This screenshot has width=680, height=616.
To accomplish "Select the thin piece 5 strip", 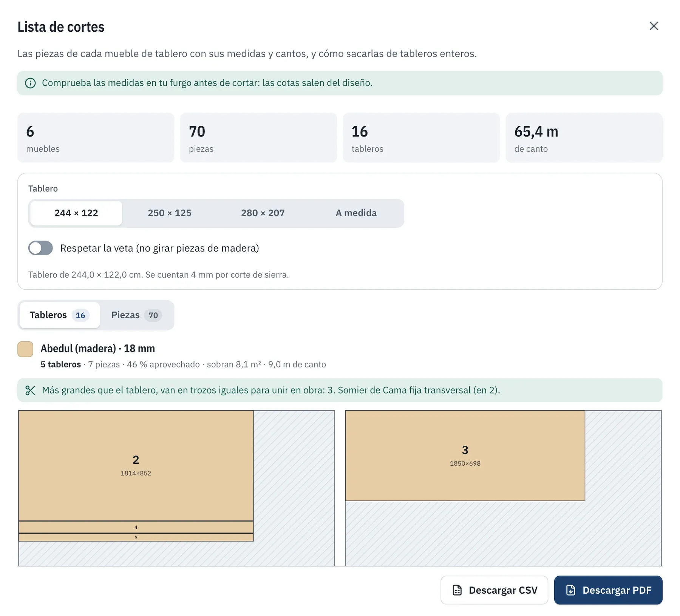I will 136,537.
